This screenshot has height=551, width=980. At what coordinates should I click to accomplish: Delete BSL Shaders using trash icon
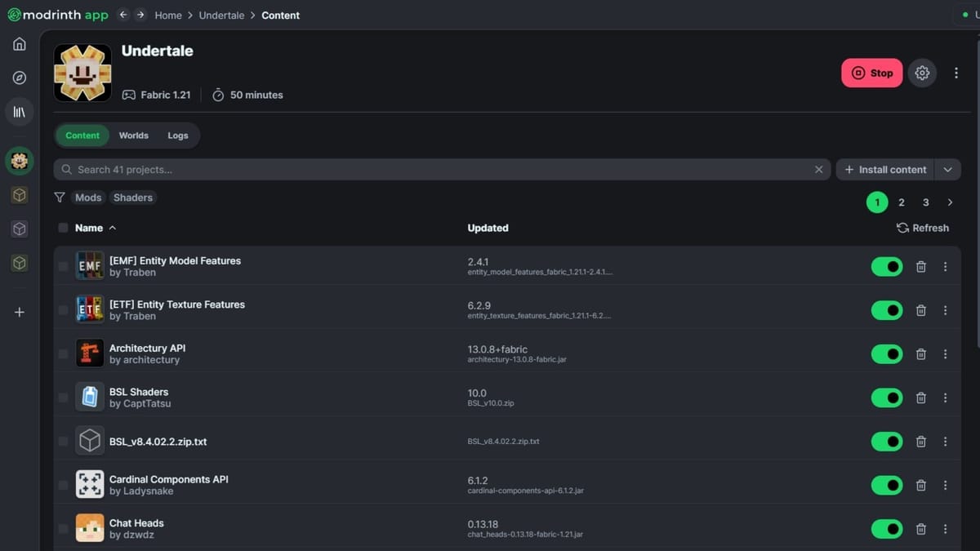(920, 398)
